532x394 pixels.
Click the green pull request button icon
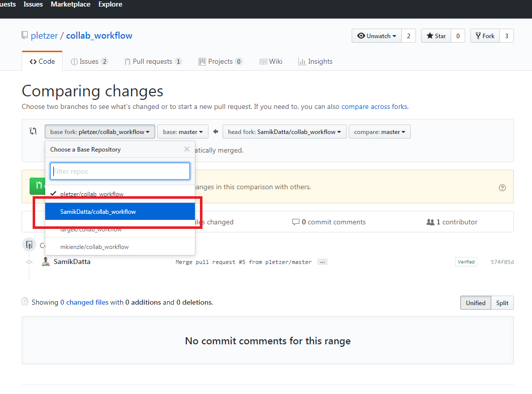point(39,186)
